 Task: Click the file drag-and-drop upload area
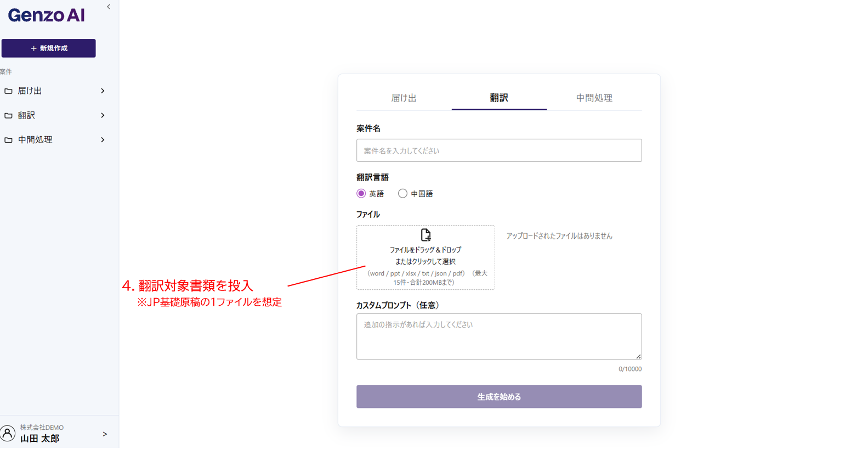coord(426,257)
